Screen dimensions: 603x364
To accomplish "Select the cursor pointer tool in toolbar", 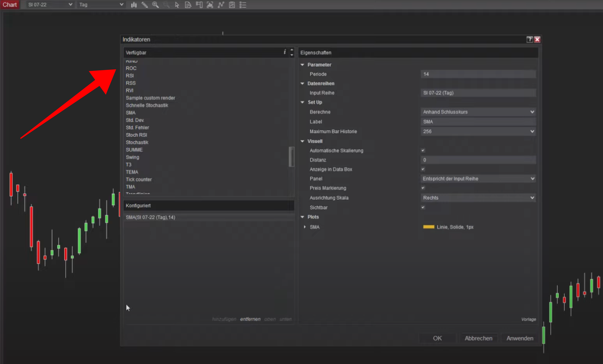I will click(x=177, y=5).
